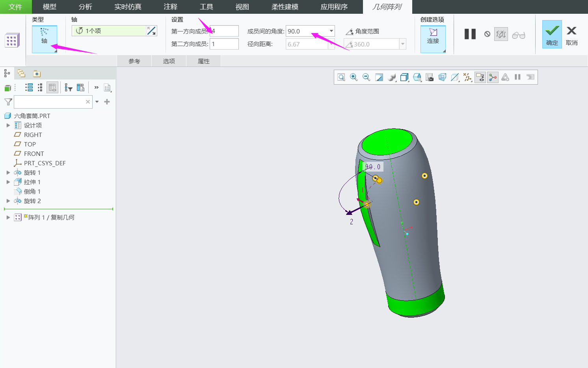Click the pause icon in the dashboard
The width and height of the screenshot is (588, 368).
470,34
